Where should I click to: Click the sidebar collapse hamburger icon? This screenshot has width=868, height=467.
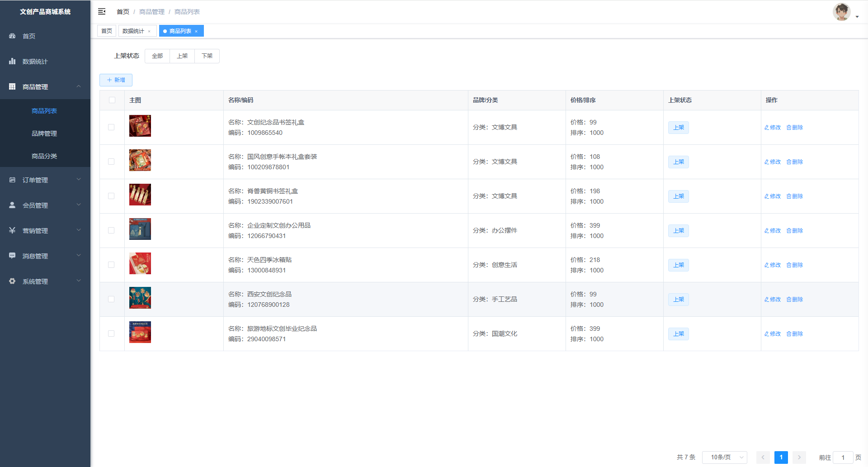click(x=102, y=11)
